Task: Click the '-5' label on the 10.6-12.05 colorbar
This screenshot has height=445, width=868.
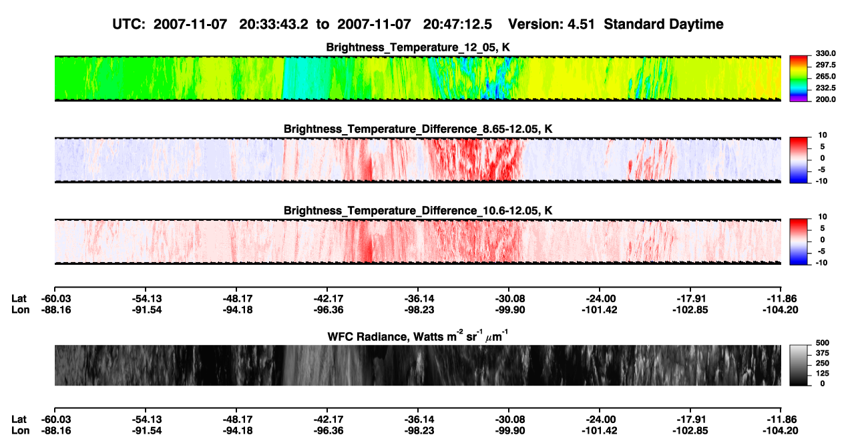Action: pos(821,252)
